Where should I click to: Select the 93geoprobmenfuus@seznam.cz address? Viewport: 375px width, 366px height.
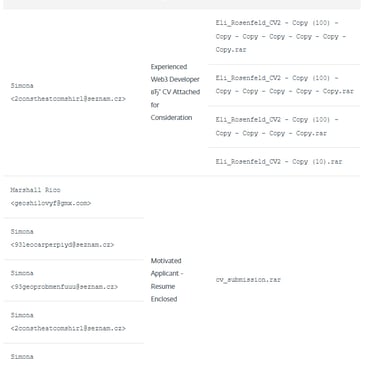point(64,287)
